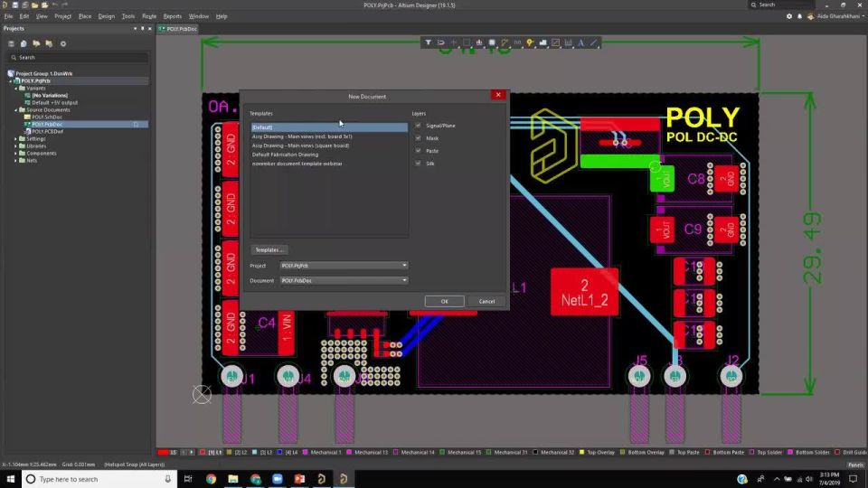The height and width of the screenshot is (488, 868).
Task: Click the Compile document icon in Projects panel
Action: (x=24, y=43)
